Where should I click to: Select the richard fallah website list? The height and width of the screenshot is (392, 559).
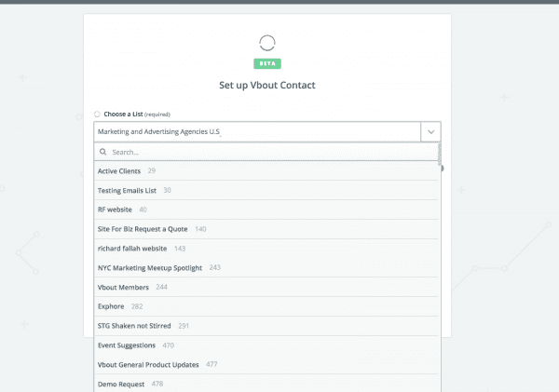(266, 249)
